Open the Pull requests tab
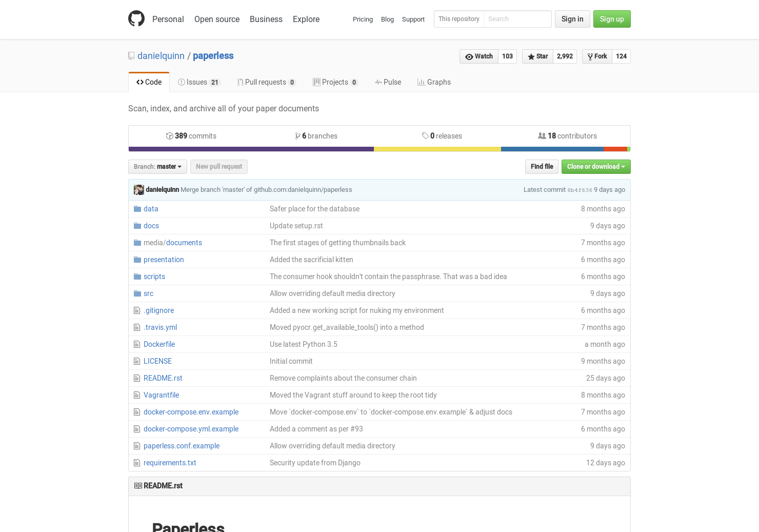The image size is (759, 532). [266, 82]
